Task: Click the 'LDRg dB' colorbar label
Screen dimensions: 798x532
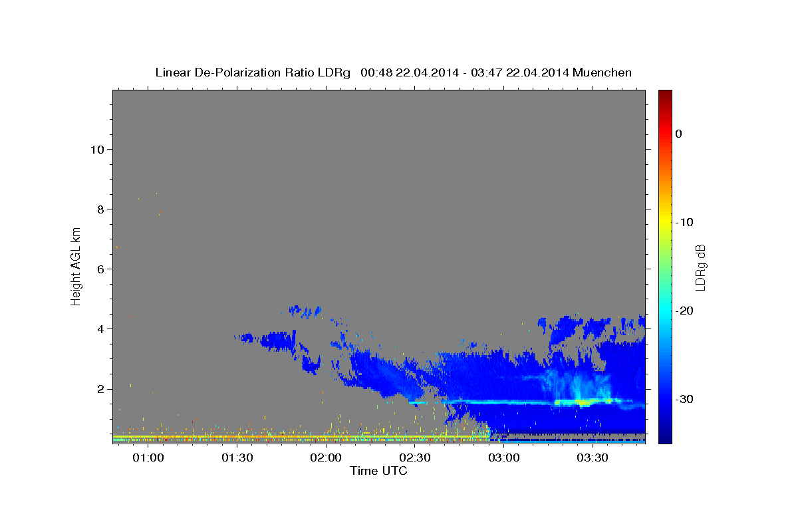Action: [700, 267]
